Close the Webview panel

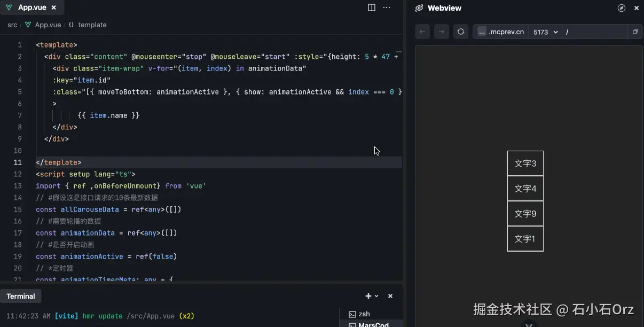637,8
